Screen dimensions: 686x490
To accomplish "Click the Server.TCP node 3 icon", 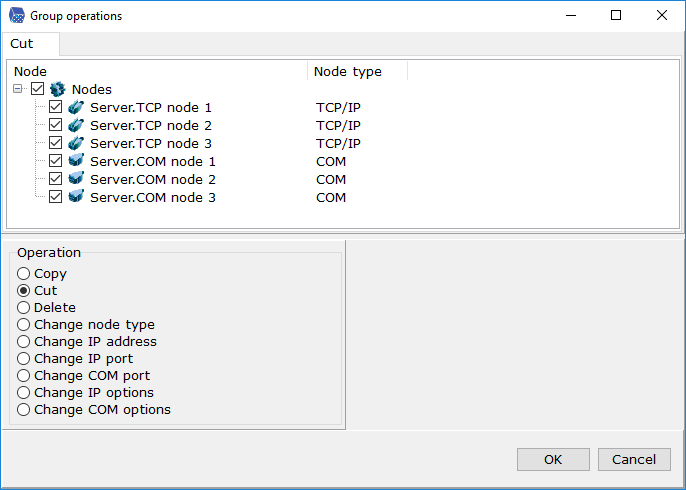I will [x=76, y=143].
